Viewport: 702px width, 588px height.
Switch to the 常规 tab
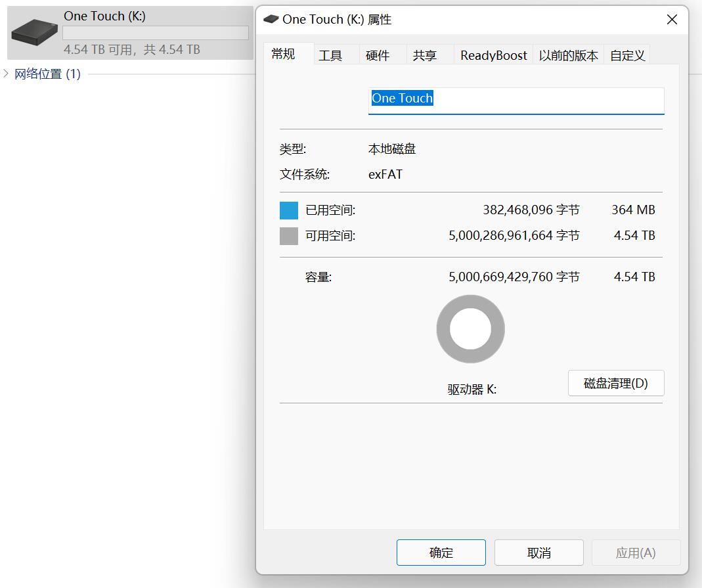pyautogui.click(x=283, y=55)
